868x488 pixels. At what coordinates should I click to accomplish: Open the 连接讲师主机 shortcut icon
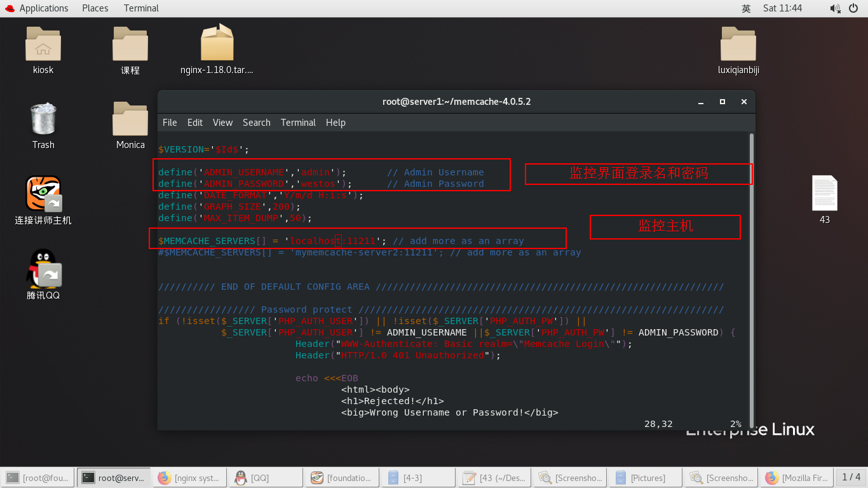click(43, 194)
